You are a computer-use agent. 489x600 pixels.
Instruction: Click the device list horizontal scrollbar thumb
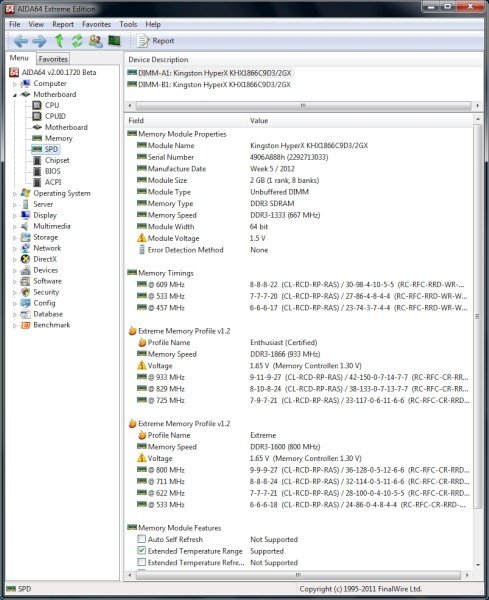coord(303,105)
